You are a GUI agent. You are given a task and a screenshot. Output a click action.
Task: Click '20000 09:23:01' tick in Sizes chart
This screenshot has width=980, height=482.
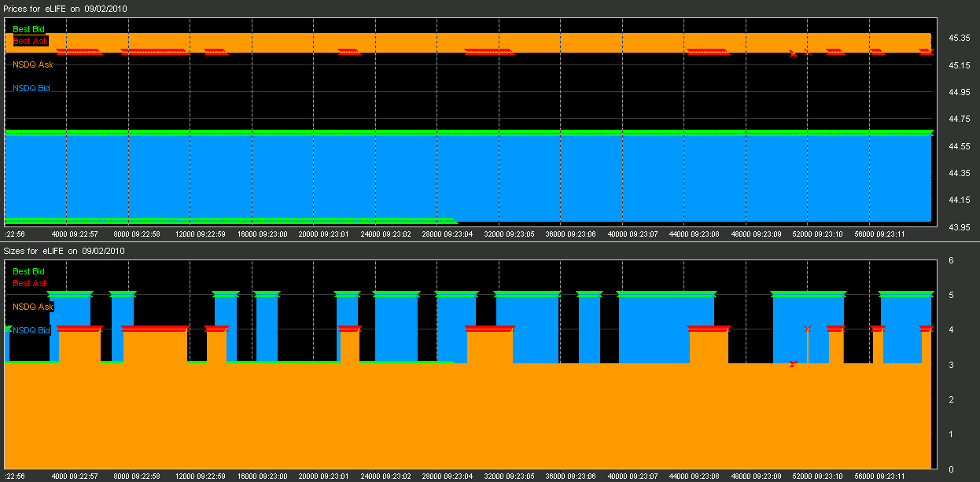pyautogui.click(x=324, y=476)
